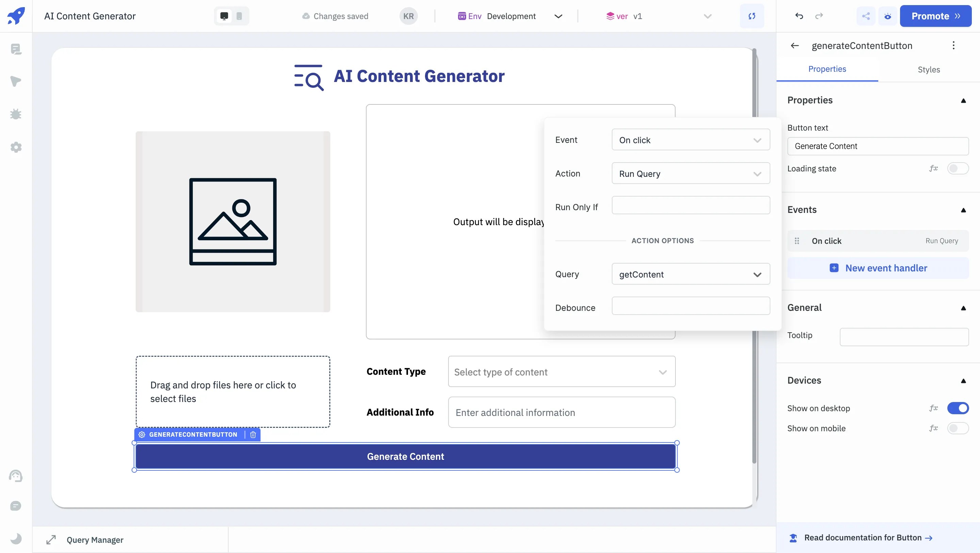Select the inspector cursor icon in sidebar
This screenshot has width=980, height=553.
click(x=16, y=81)
